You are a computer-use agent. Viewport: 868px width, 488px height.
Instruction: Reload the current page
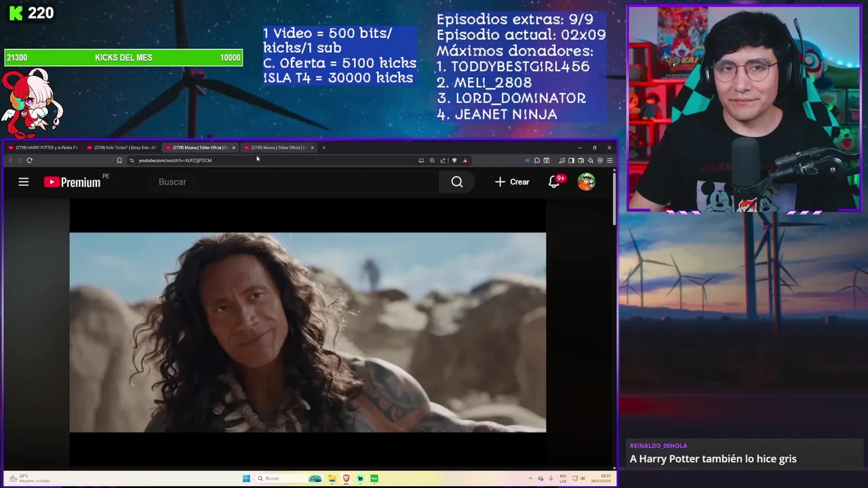(29, 161)
